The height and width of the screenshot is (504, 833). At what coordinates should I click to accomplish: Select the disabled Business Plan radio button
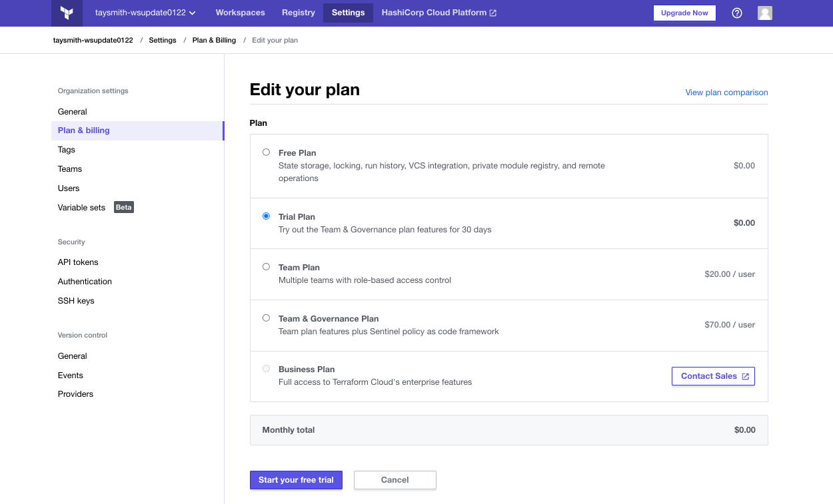click(267, 369)
